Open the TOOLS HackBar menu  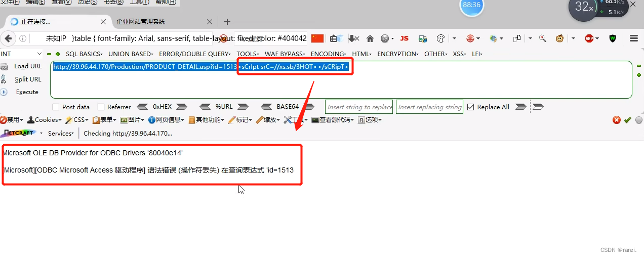[248, 54]
